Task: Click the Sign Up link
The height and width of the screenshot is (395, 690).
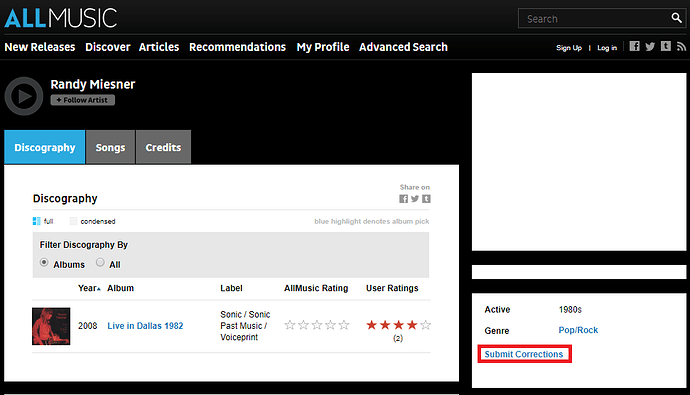Action: 569,48
